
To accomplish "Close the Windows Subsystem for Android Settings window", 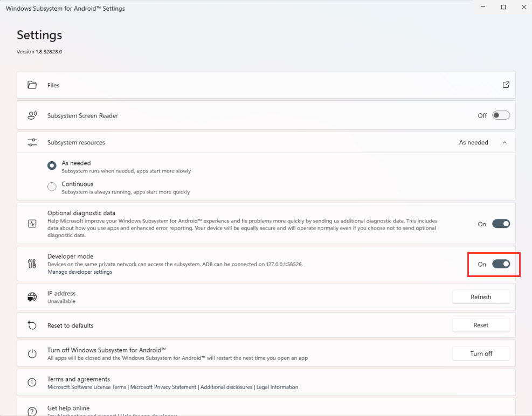I will (x=523, y=7).
